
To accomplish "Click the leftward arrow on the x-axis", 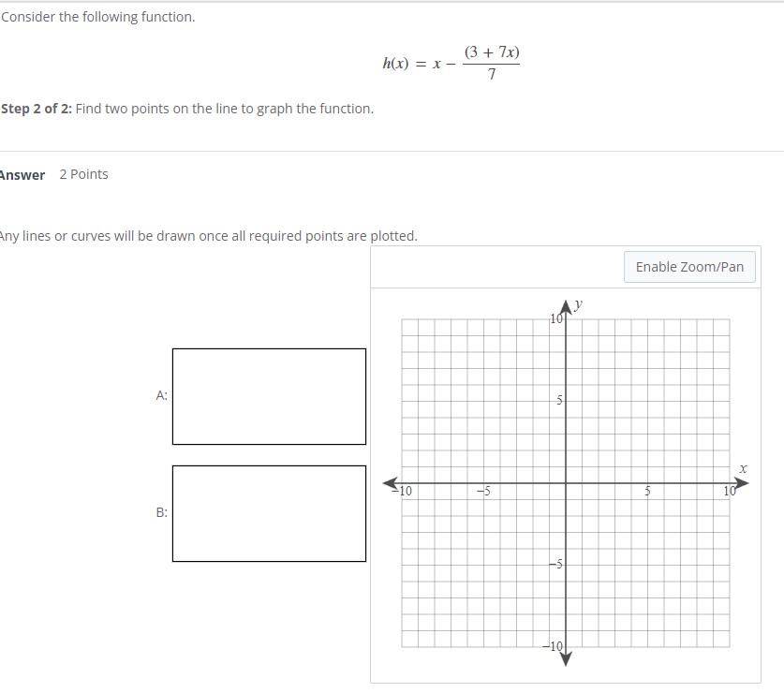I will coord(390,484).
